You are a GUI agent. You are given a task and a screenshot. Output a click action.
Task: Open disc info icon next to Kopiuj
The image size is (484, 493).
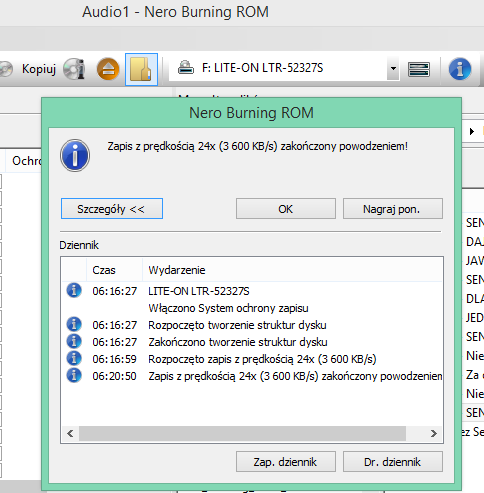[x=74, y=69]
